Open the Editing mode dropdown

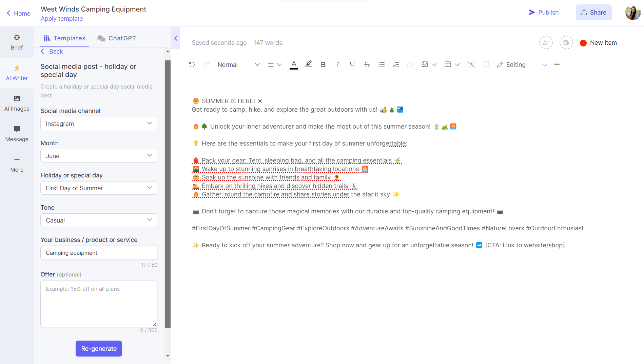tap(522, 64)
